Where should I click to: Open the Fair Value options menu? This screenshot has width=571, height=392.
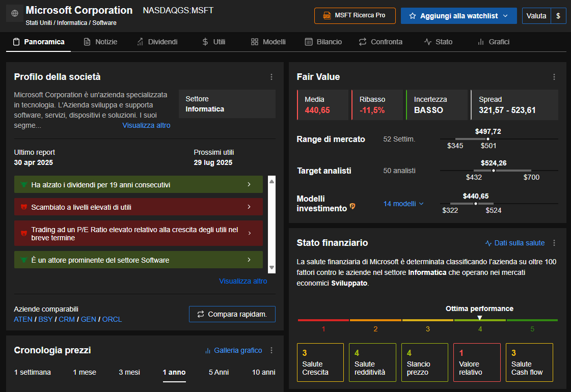pos(554,77)
